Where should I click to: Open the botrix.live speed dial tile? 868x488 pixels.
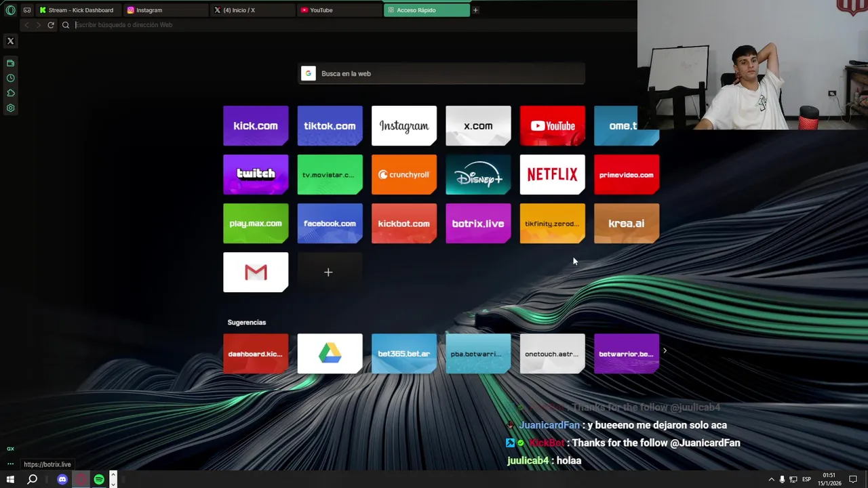tap(478, 224)
